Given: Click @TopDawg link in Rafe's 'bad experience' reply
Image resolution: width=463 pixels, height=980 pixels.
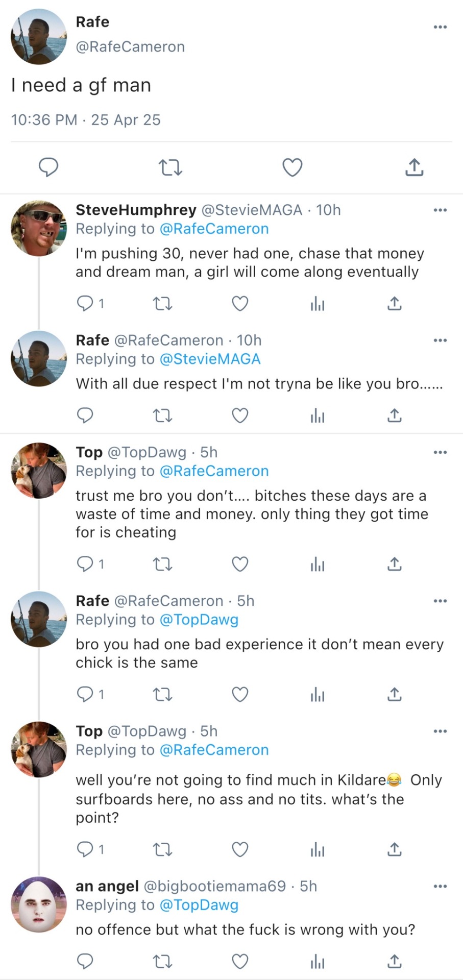Looking at the screenshot, I should 199,620.
